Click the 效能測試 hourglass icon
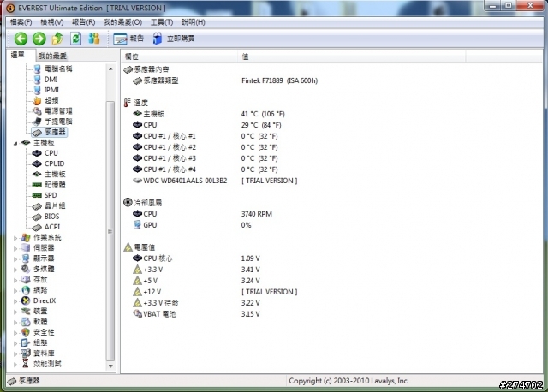Screen dimensions: 548x392 click(x=26, y=364)
